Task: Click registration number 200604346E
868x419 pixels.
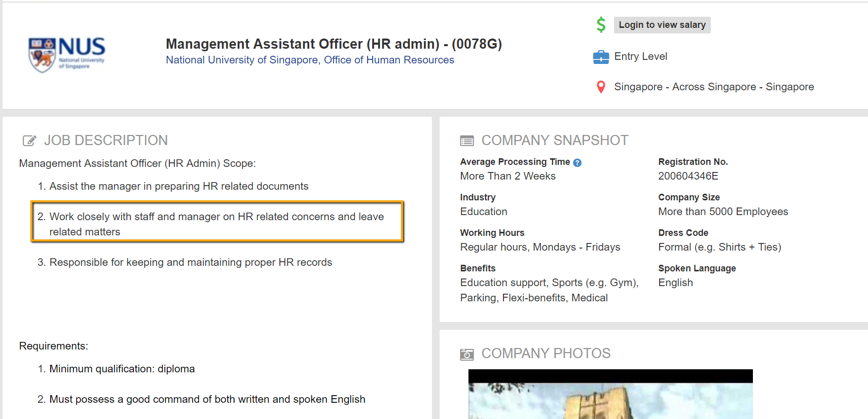Action: click(688, 176)
